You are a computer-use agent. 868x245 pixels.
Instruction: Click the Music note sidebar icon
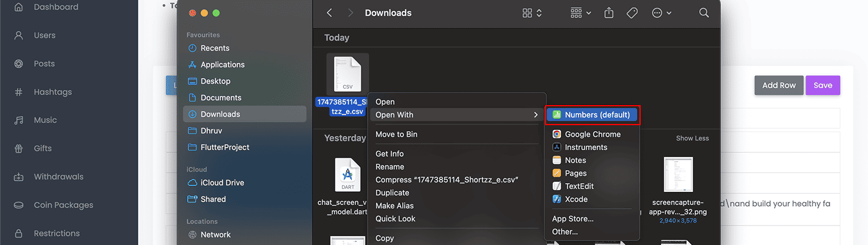point(19,120)
